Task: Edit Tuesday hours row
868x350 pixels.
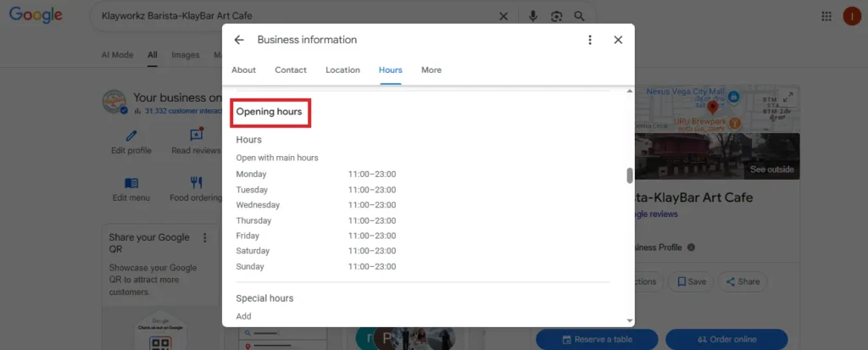Action: 316,190
